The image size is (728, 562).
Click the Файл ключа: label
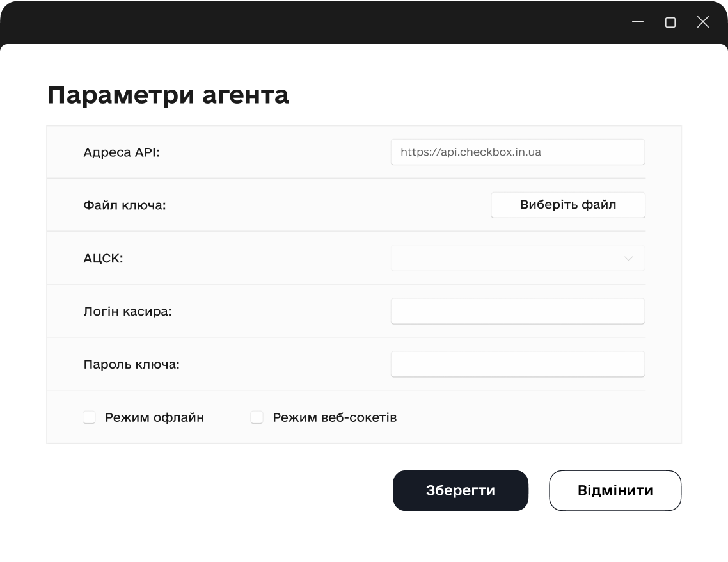125,205
